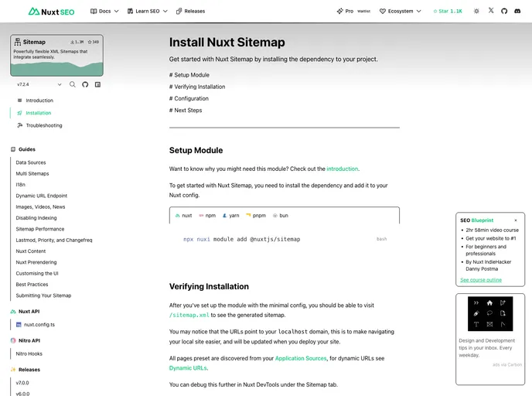Open the Data Sources guide
This screenshot has height=396, width=532.
click(31, 162)
